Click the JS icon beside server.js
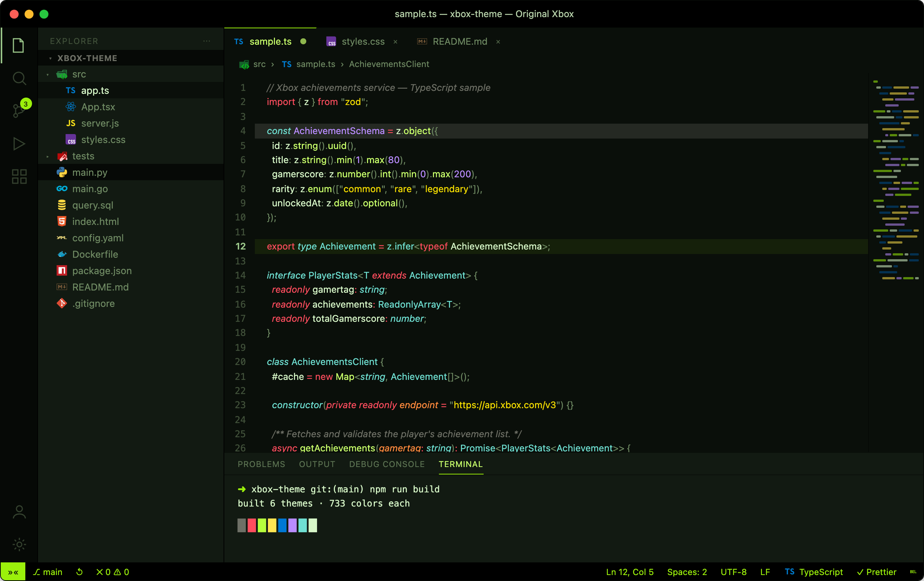Screen dimensions: 924x581 coord(71,123)
